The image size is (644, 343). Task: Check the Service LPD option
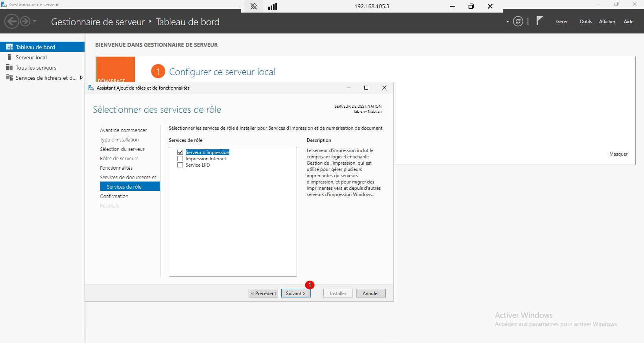click(180, 165)
